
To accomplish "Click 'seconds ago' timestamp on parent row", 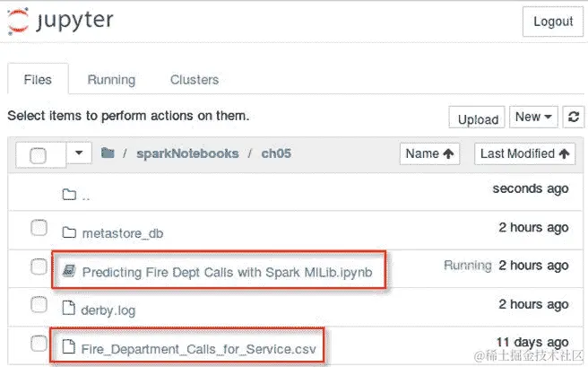I will click(531, 188).
